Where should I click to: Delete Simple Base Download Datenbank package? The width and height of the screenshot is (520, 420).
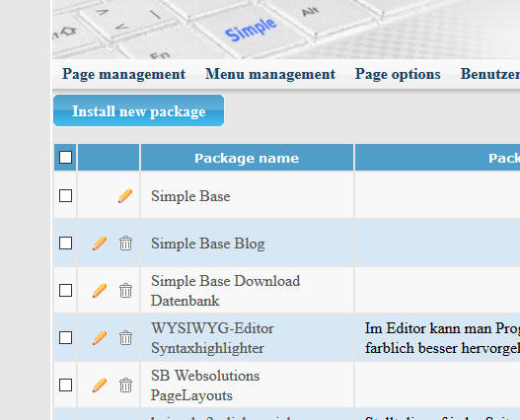(125, 291)
